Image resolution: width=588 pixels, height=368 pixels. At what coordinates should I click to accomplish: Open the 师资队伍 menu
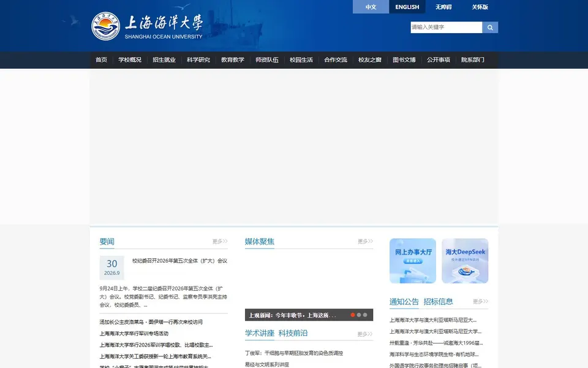(267, 59)
